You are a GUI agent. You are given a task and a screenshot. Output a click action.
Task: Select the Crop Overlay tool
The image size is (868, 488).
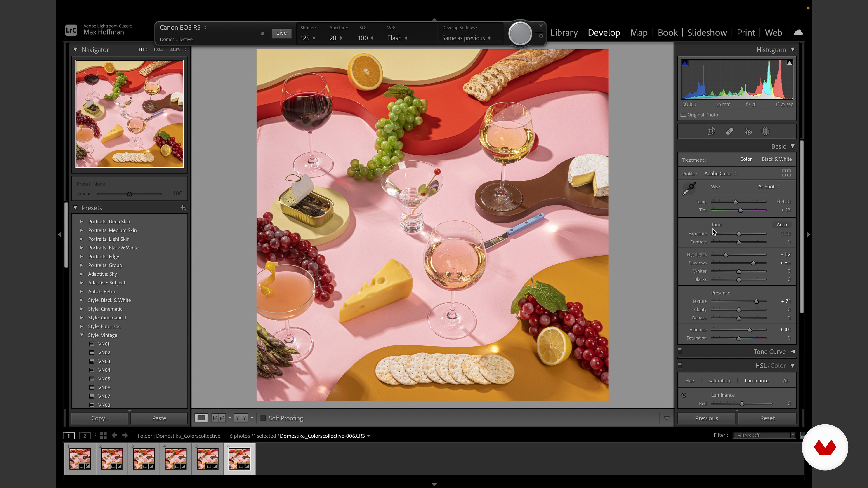[711, 132]
